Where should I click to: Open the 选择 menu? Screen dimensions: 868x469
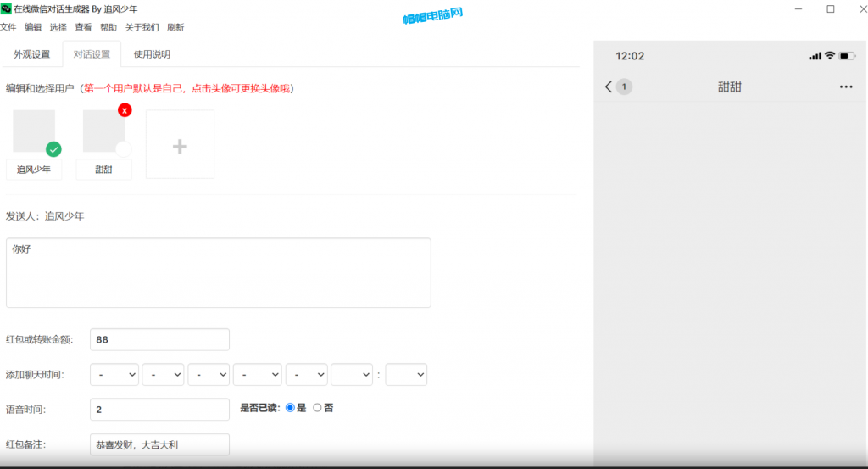[58, 27]
